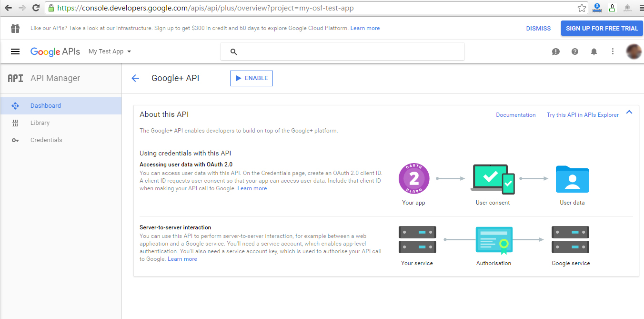Click the User consent laptop icon
644x319 pixels.
493,179
